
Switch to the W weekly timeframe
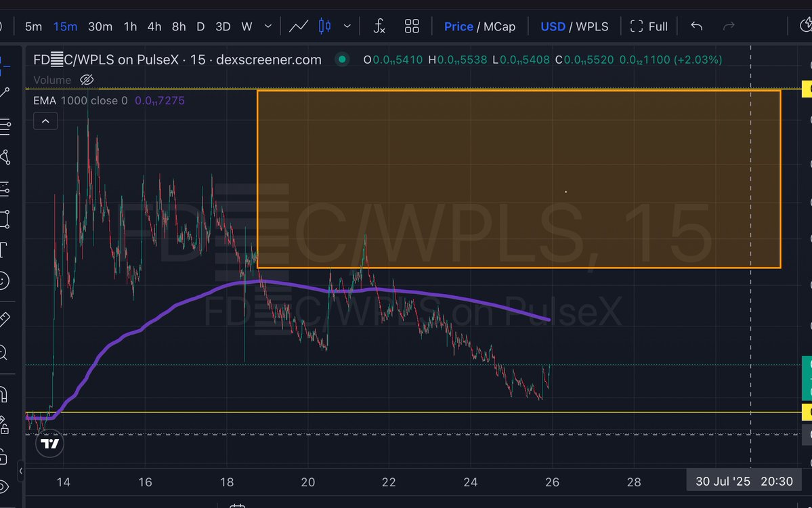[247, 26]
